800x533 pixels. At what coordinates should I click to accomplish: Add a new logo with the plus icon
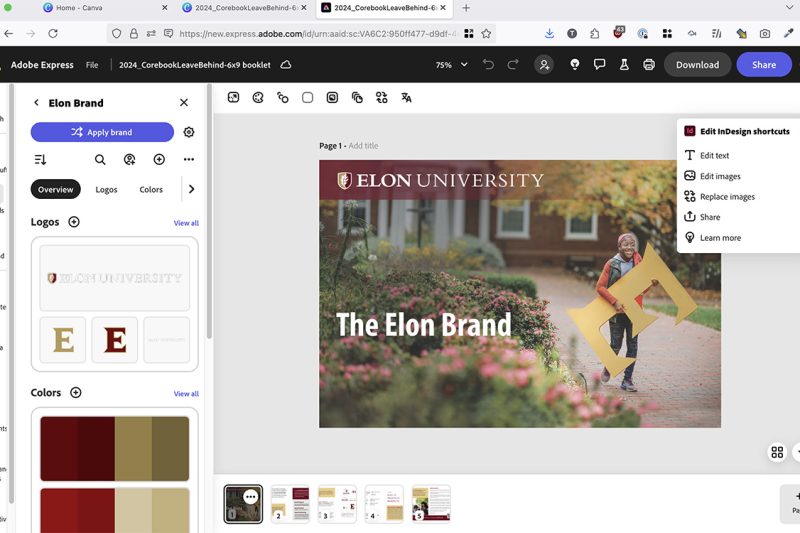(x=74, y=222)
